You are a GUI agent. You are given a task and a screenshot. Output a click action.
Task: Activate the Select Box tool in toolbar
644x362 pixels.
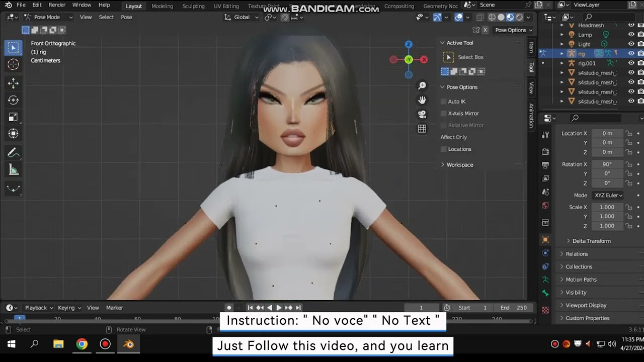pyautogui.click(x=14, y=48)
